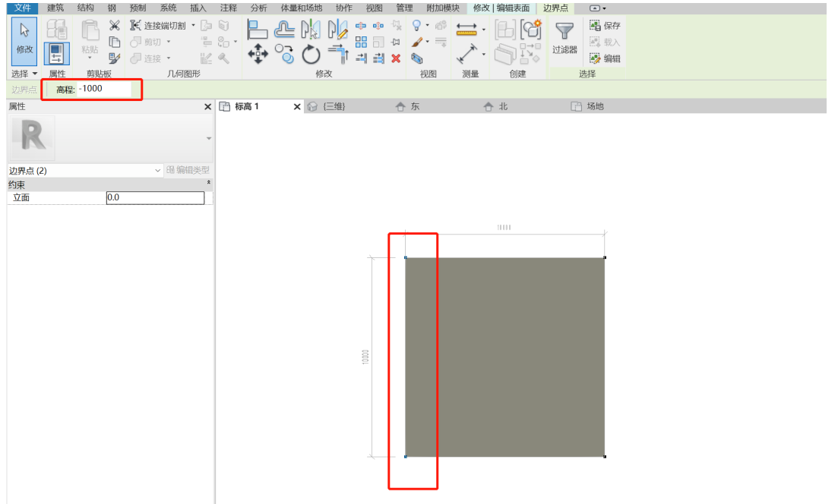Expand the 连接端切割 dropdown arrow
Viewport: 838px width, 504px height.
coord(194,26)
